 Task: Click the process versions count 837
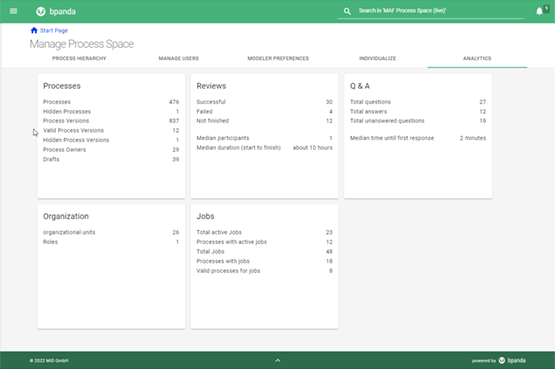coord(174,121)
